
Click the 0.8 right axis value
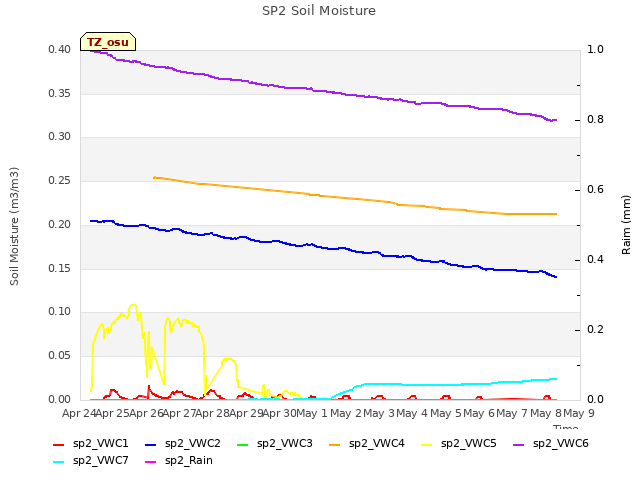(x=595, y=120)
